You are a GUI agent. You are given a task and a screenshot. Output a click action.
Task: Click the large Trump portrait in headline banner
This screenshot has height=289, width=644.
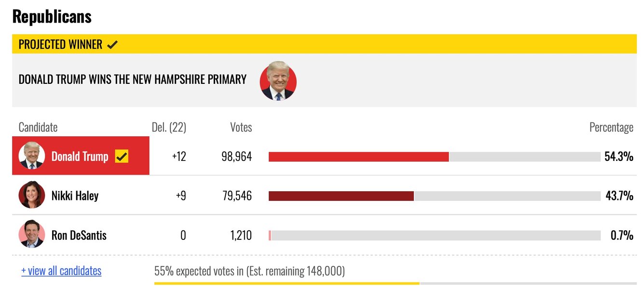point(278,80)
